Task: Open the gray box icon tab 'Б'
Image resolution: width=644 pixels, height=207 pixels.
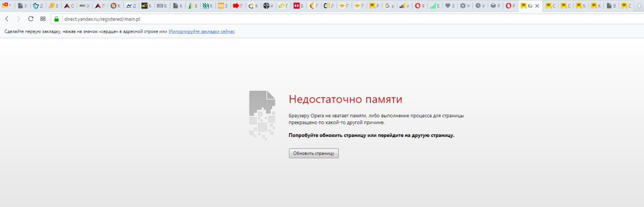Action: coord(162,6)
